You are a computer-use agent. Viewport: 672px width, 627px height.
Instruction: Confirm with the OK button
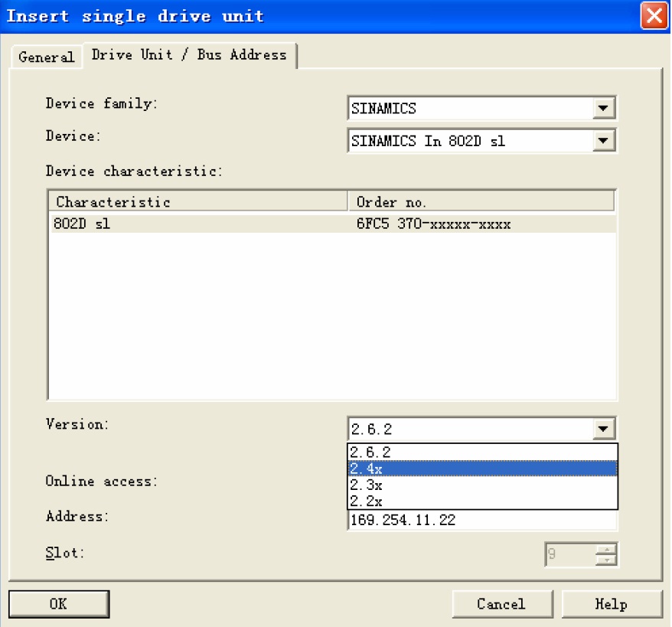click(x=59, y=604)
